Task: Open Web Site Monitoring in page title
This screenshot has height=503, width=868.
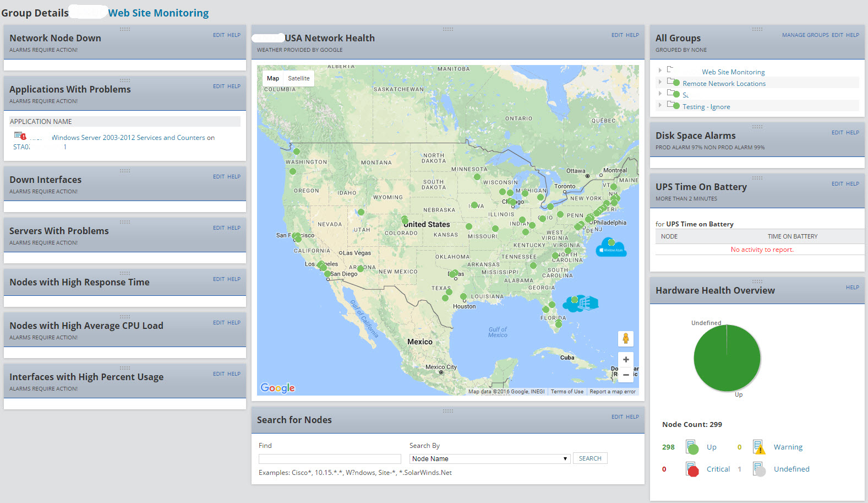Action: click(x=159, y=13)
